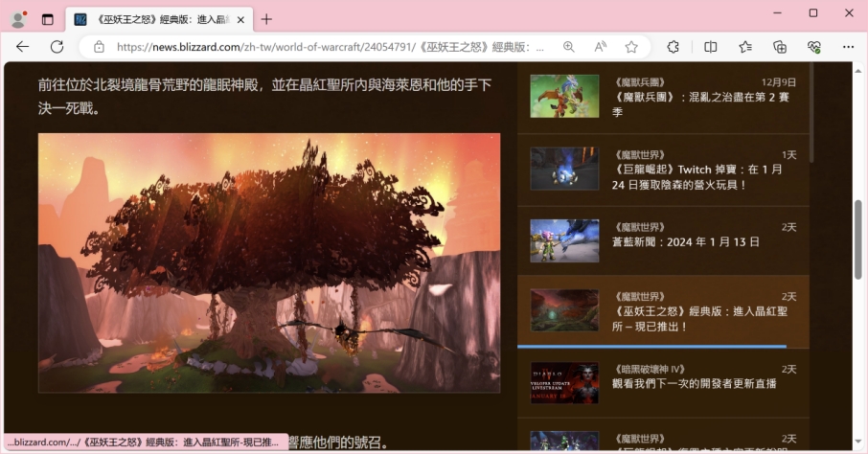Click the 《魔獸兵團》 category label
868x454 pixels.
(x=639, y=82)
